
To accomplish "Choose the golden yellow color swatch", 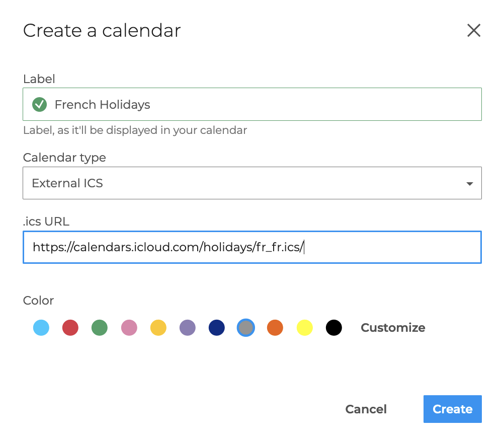I will (158, 328).
